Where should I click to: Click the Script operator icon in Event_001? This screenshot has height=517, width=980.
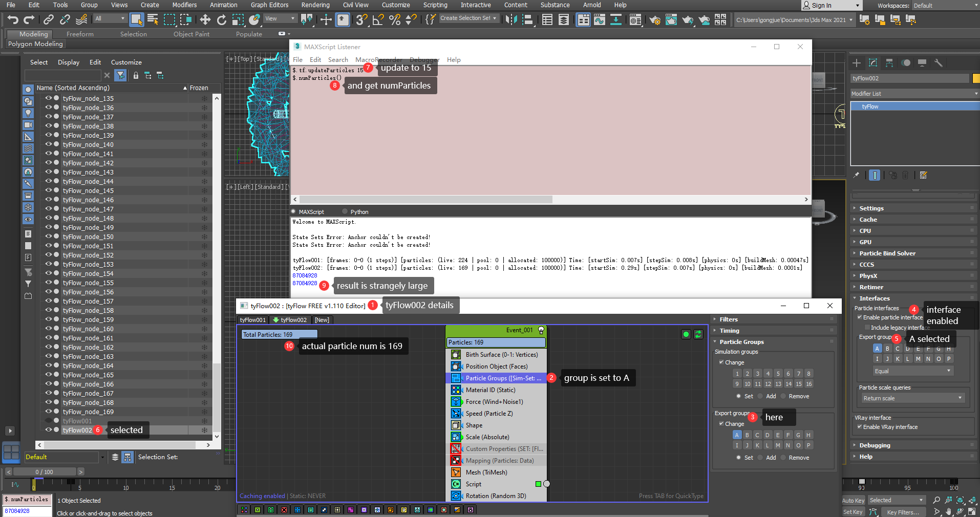coord(456,484)
